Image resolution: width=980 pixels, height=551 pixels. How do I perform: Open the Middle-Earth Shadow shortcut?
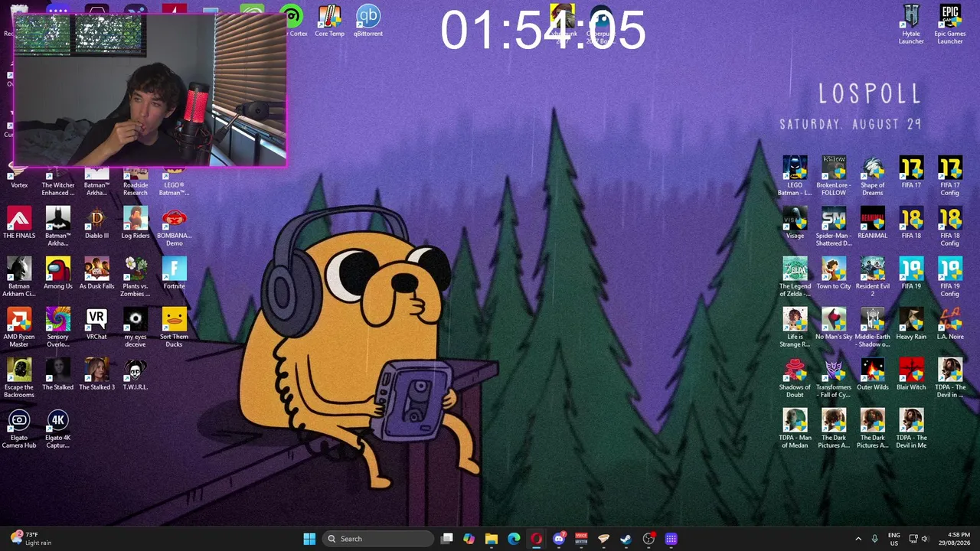(873, 328)
